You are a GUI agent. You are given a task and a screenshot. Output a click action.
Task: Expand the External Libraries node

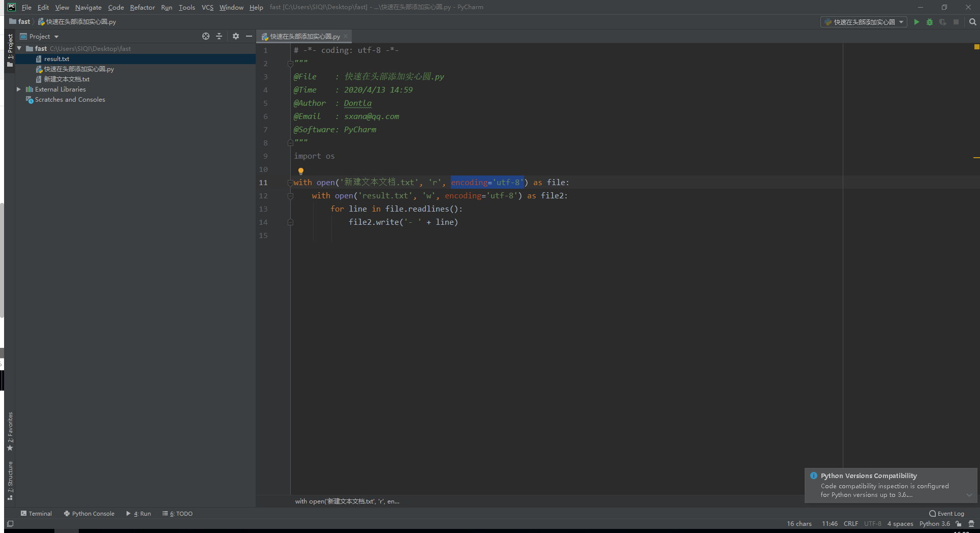coord(19,89)
